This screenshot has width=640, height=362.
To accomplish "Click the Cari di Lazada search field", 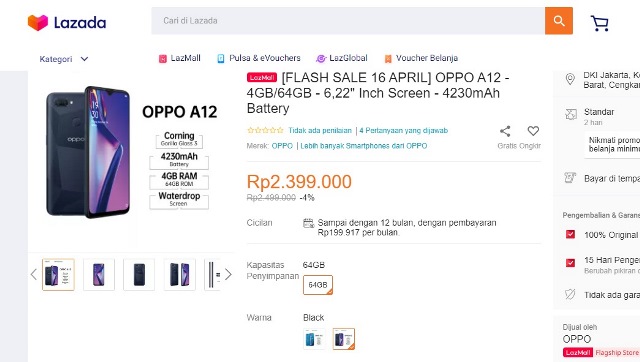I will pyautogui.click(x=348, y=21).
